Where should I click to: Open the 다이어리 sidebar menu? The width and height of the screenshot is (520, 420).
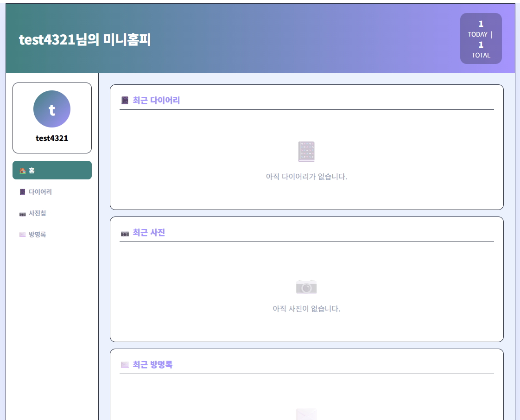(x=40, y=192)
